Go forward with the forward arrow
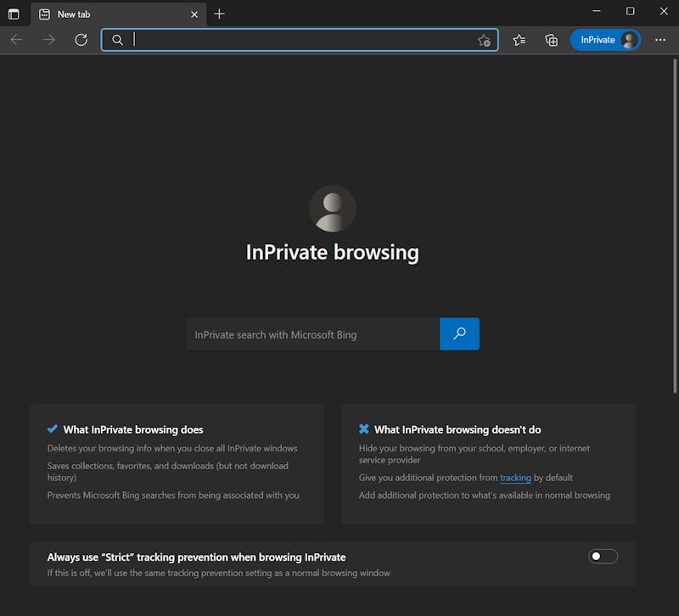The width and height of the screenshot is (679, 616). click(49, 40)
